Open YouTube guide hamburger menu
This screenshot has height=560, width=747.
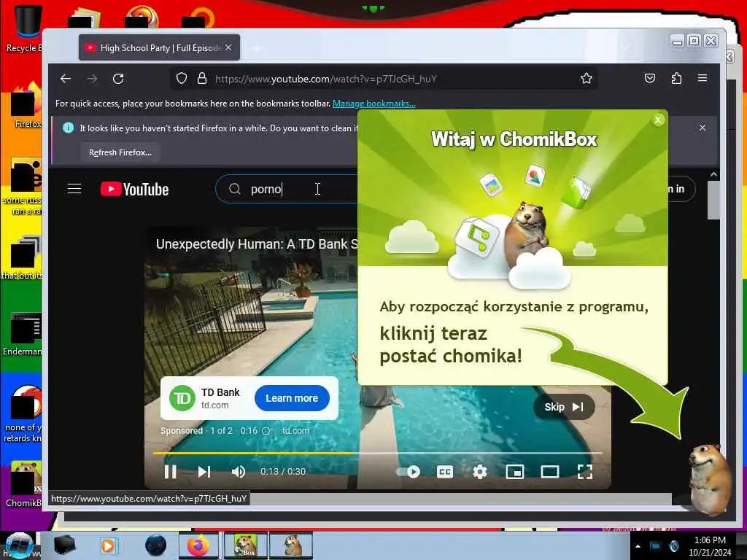point(74,189)
